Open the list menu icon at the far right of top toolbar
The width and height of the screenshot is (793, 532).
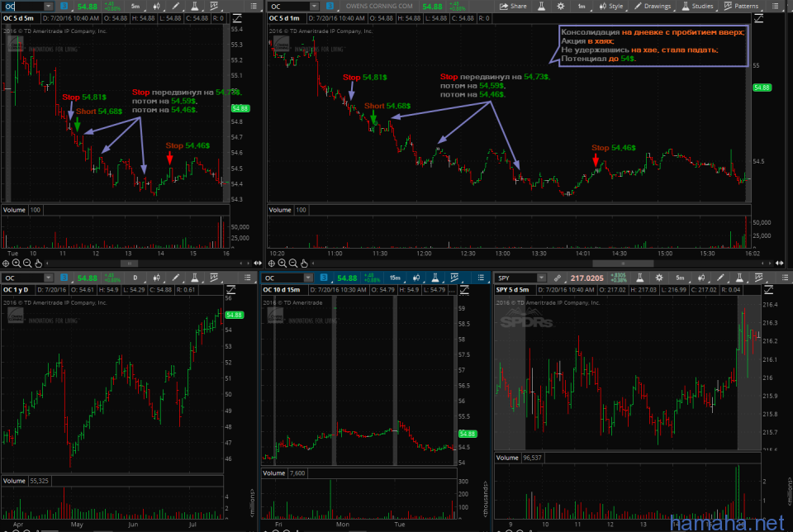(x=776, y=6)
